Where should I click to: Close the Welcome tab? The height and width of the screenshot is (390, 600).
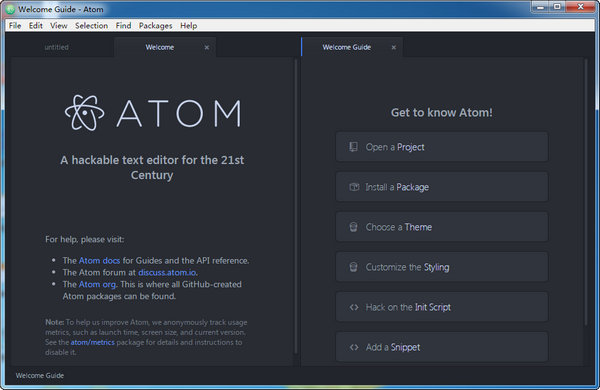pyautogui.click(x=207, y=47)
